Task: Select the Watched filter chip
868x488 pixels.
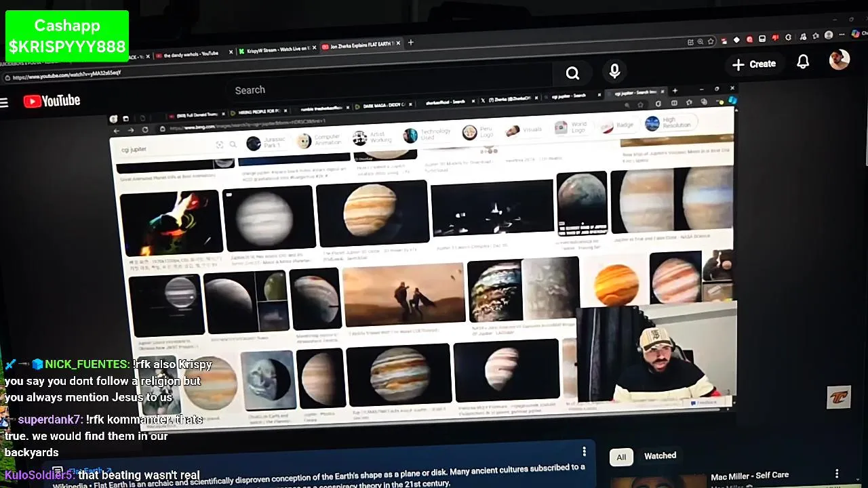Action: tap(660, 455)
